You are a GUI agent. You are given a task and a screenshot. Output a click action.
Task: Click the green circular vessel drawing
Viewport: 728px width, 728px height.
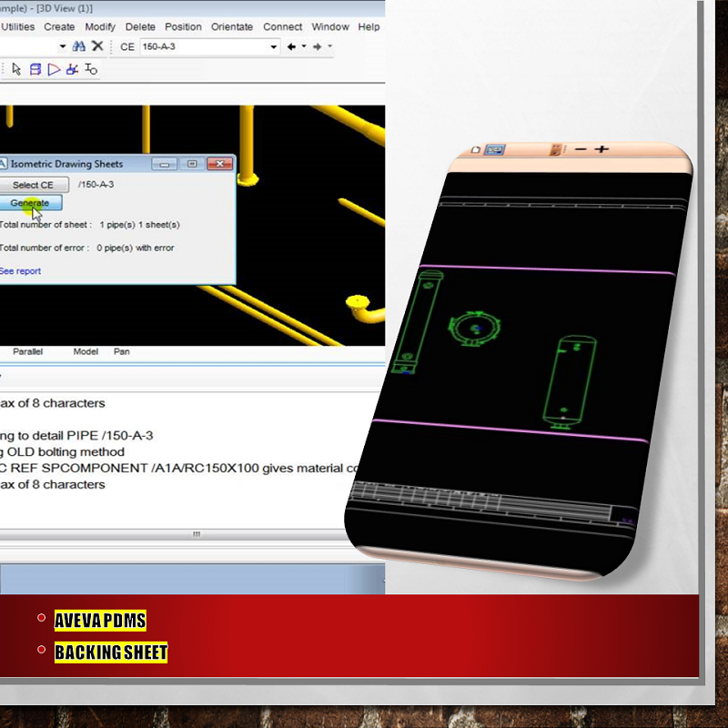coord(473,328)
